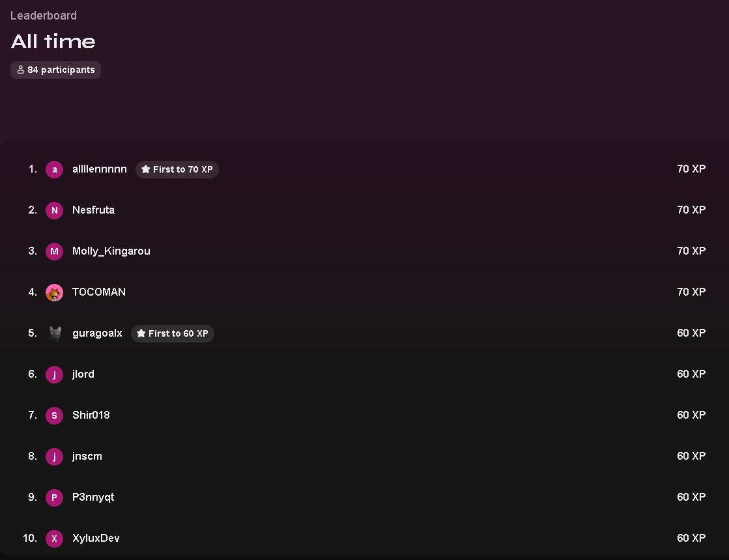Click XyluxDev's X avatar icon
Image resolution: width=729 pixels, height=560 pixels.
click(x=54, y=539)
